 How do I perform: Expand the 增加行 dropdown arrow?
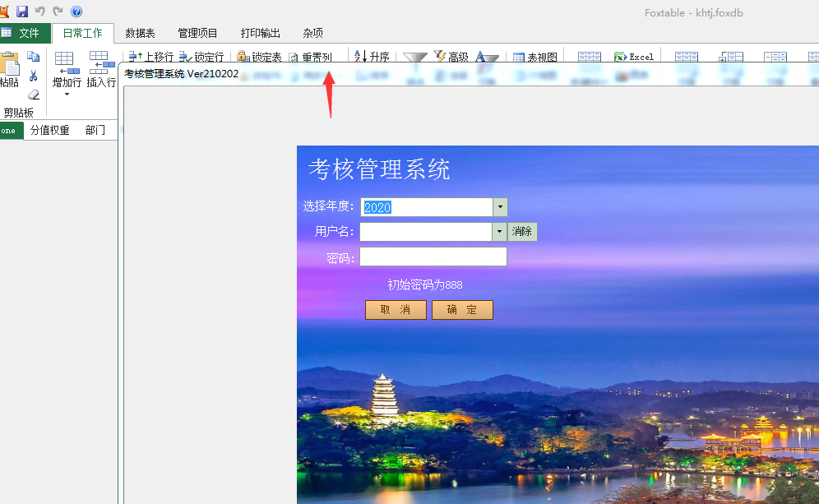pos(66,95)
